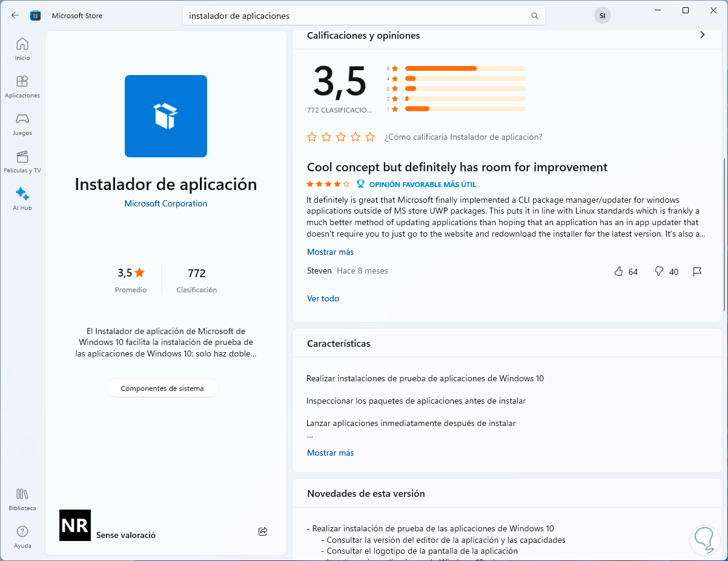Click the Componentes de sistema button

tap(162, 389)
